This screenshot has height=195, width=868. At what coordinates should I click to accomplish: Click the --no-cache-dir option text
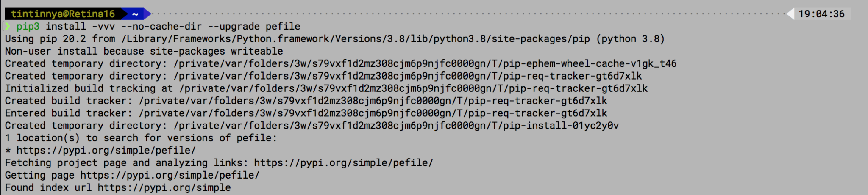click(161, 27)
